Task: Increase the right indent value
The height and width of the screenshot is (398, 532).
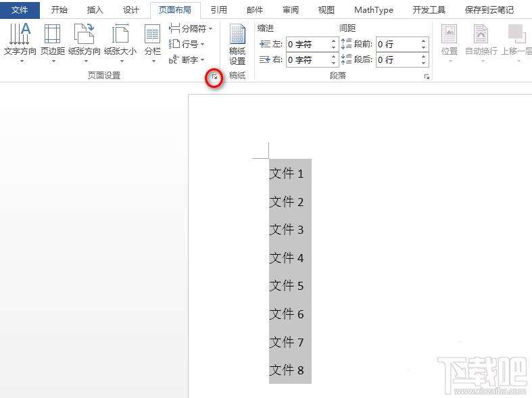Action: click(x=333, y=57)
